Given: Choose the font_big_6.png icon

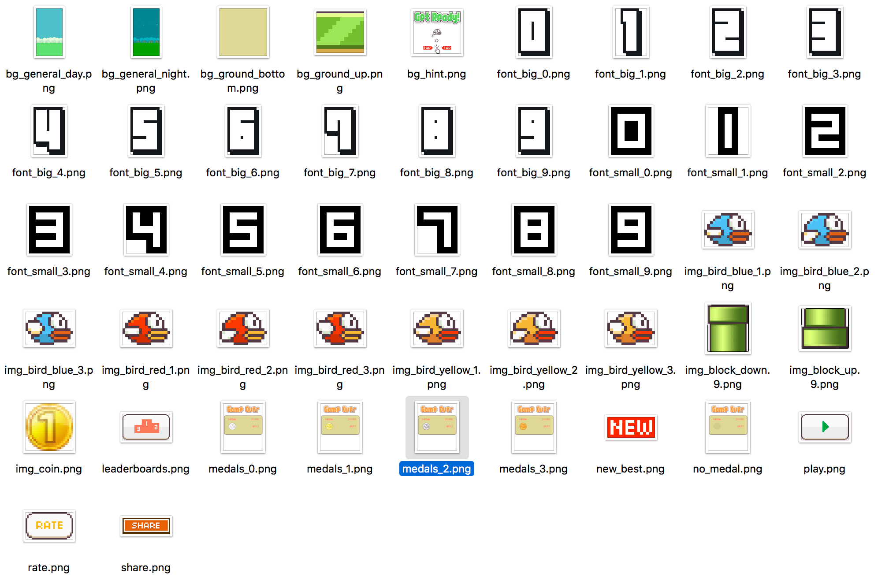Looking at the screenshot, I should [x=243, y=131].
